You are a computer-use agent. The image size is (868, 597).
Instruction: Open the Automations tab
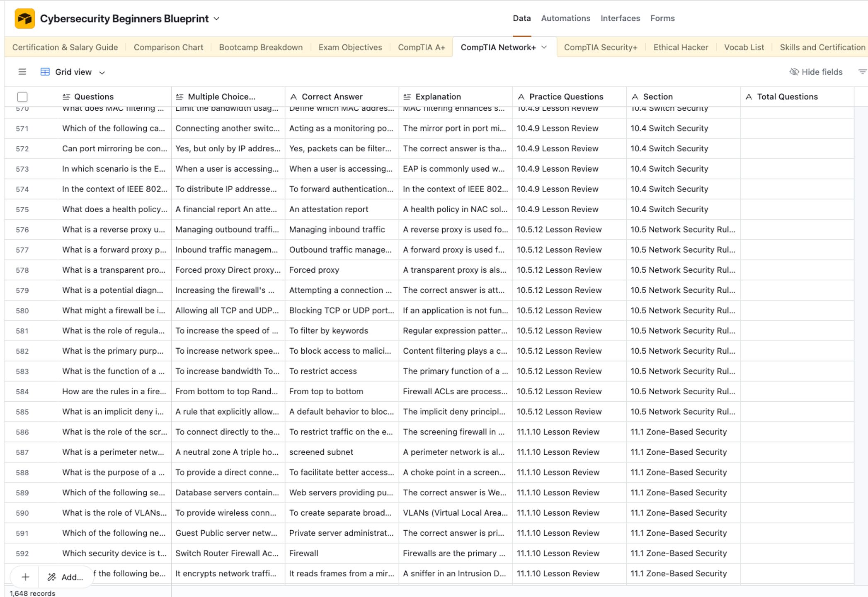tap(565, 18)
